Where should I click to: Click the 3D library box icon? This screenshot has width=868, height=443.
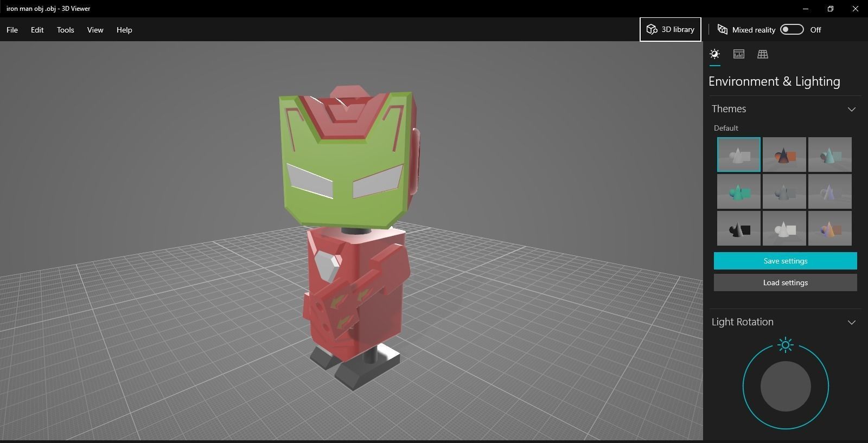pos(652,29)
